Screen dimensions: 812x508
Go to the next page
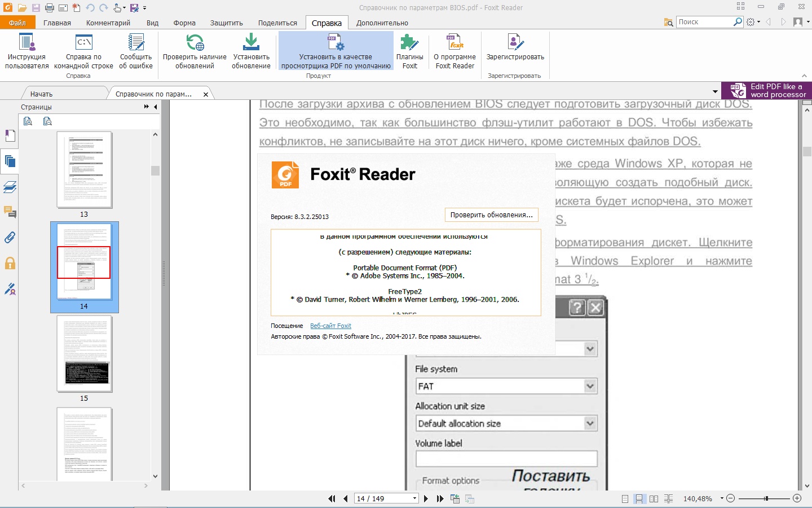[426, 498]
